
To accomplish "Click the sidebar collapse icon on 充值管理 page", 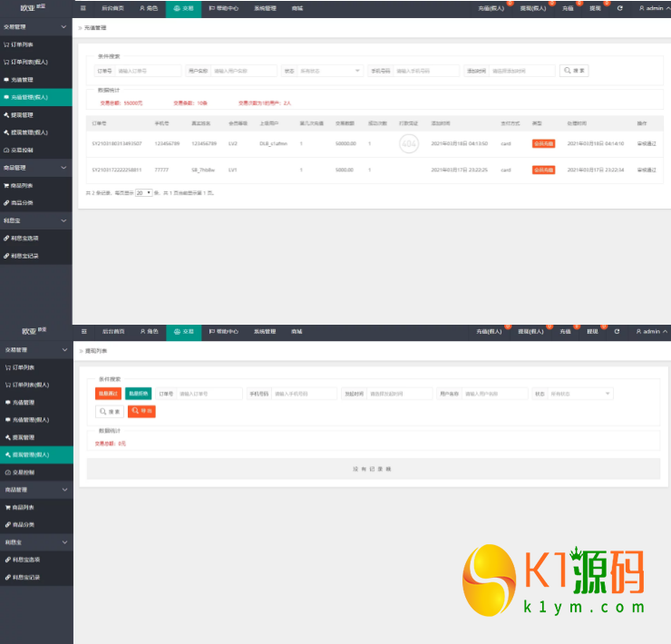I will pos(83,8).
